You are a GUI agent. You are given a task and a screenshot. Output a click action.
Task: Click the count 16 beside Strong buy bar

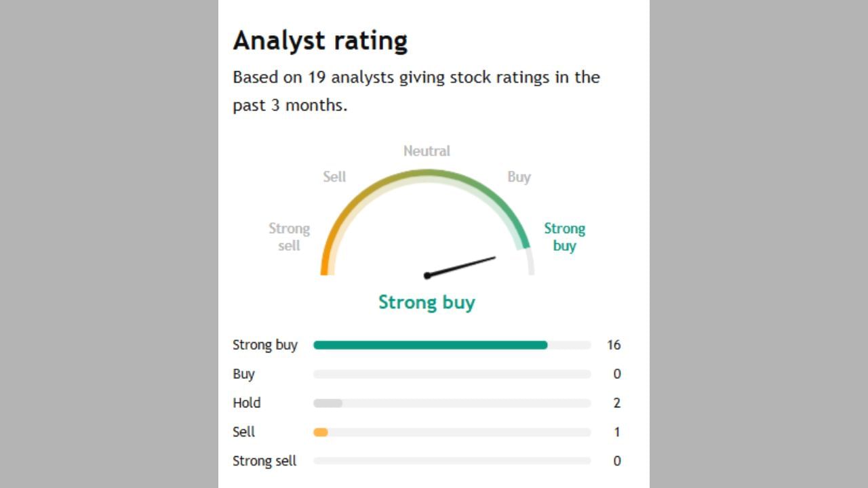click(614, 345)
